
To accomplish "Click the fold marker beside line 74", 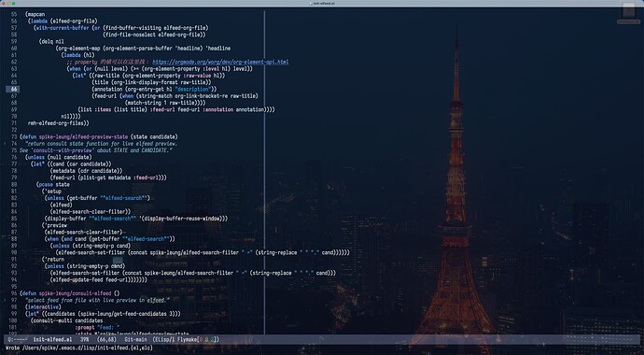I will click(5, 144).
